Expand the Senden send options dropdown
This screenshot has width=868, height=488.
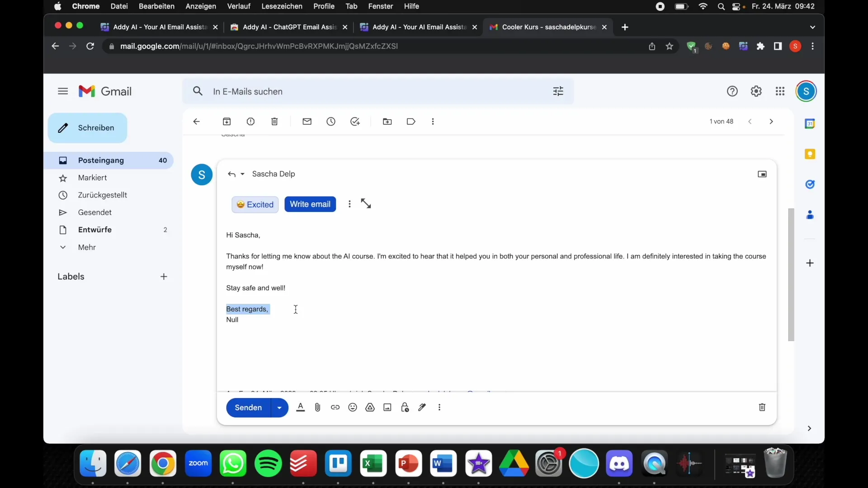[x=278, y=407]
